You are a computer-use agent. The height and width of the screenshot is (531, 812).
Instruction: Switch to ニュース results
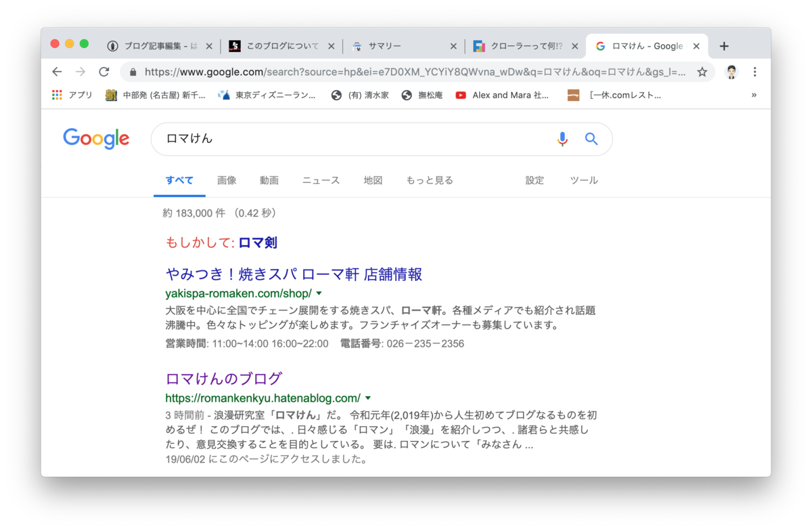[x=321, y=180]
